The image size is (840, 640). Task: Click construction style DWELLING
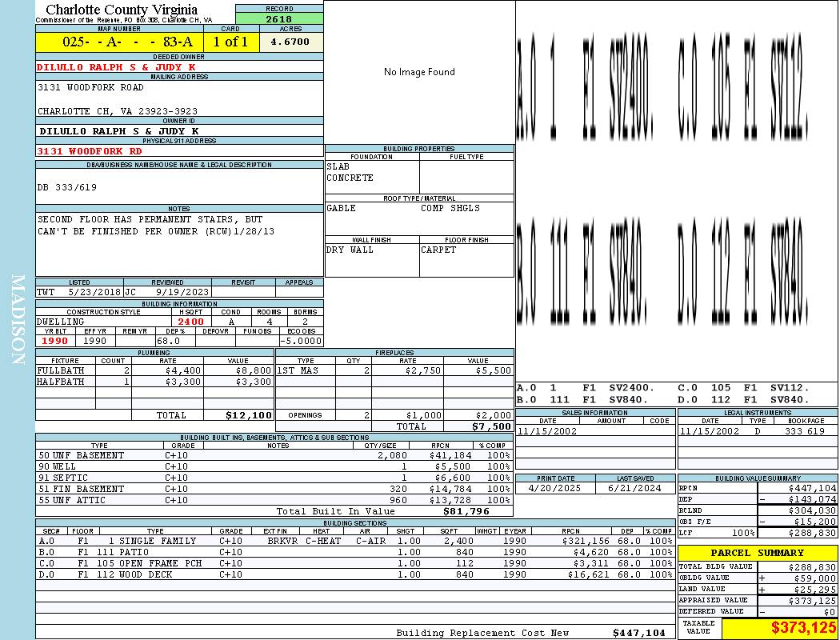pos(61,322)
